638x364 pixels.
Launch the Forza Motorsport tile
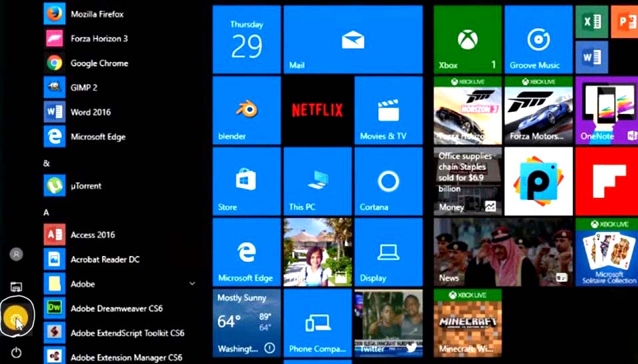point(538,110)
